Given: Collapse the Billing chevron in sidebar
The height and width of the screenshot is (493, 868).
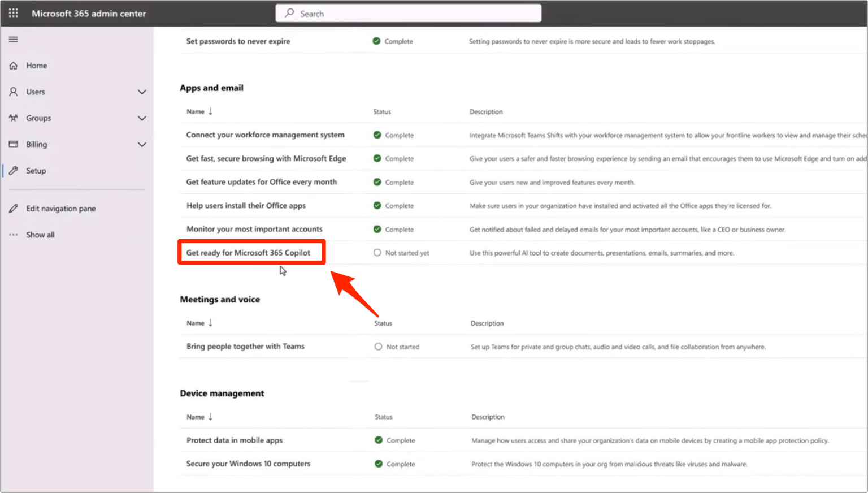Looking at the screenshot, I should [x=142, y=144].
